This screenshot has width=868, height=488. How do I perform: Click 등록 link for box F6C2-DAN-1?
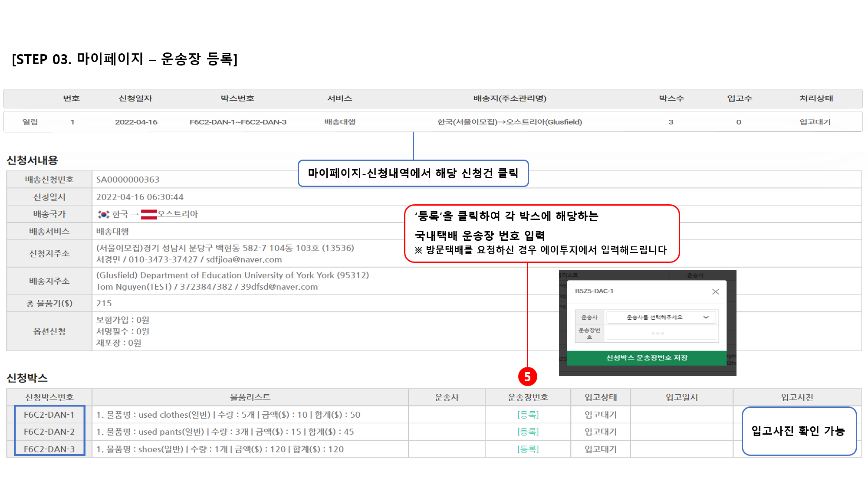pyautogui.click(x=528, y=415)
